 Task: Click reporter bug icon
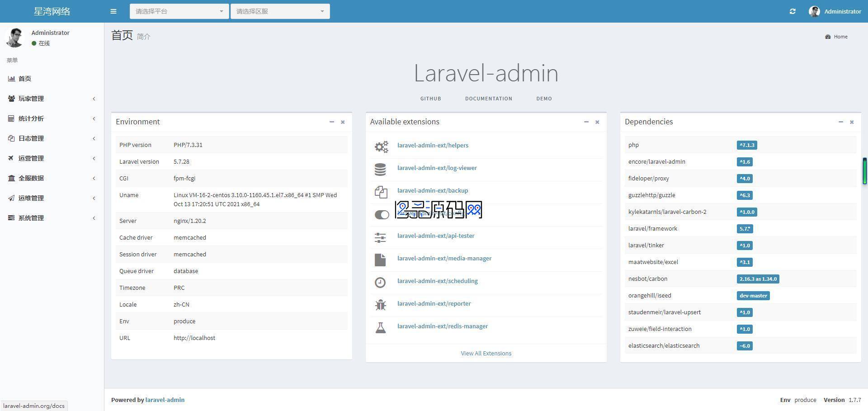tap(380, 305)
